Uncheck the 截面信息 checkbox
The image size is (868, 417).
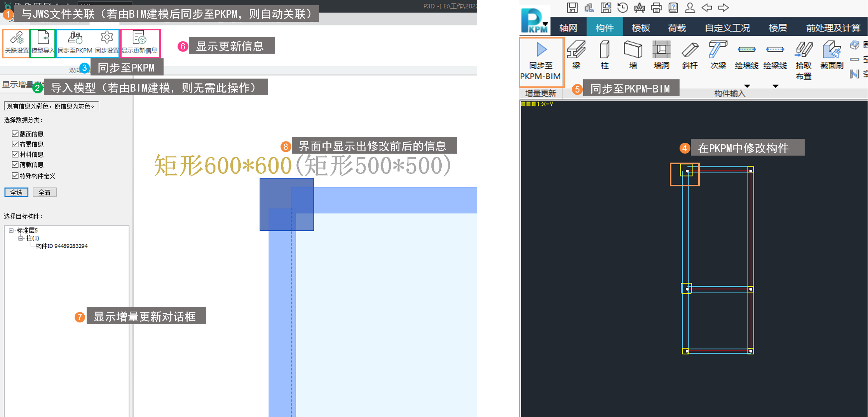click(15, 134)
